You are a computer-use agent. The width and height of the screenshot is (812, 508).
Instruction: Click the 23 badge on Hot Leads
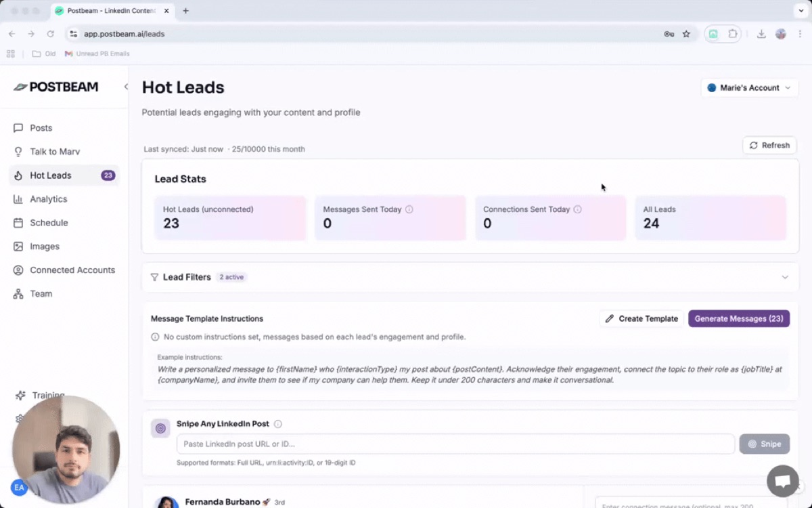tap(108, 175)
